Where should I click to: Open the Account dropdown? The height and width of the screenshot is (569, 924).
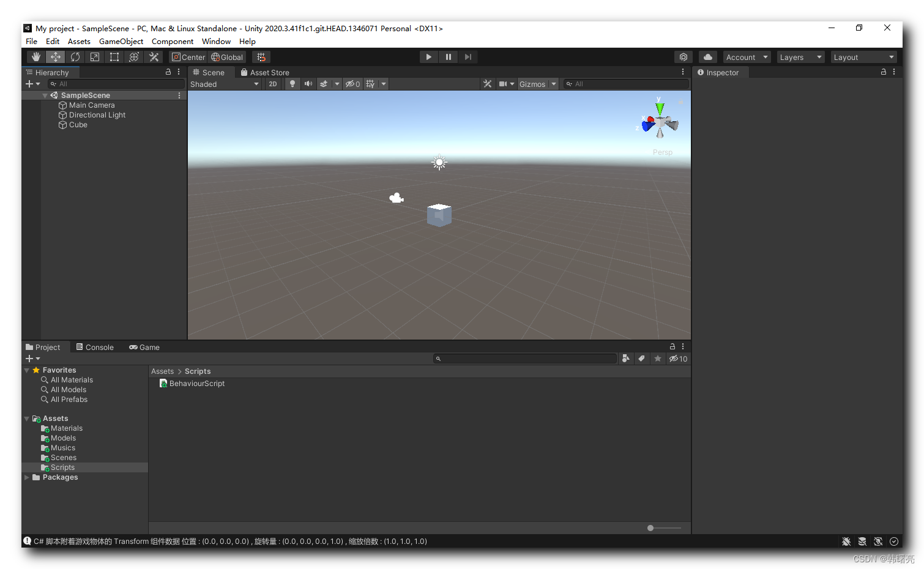[747, 57]
